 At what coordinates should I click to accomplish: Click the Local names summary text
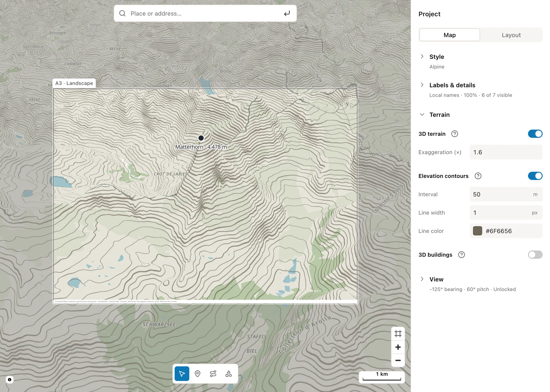[x=471, y=95]
